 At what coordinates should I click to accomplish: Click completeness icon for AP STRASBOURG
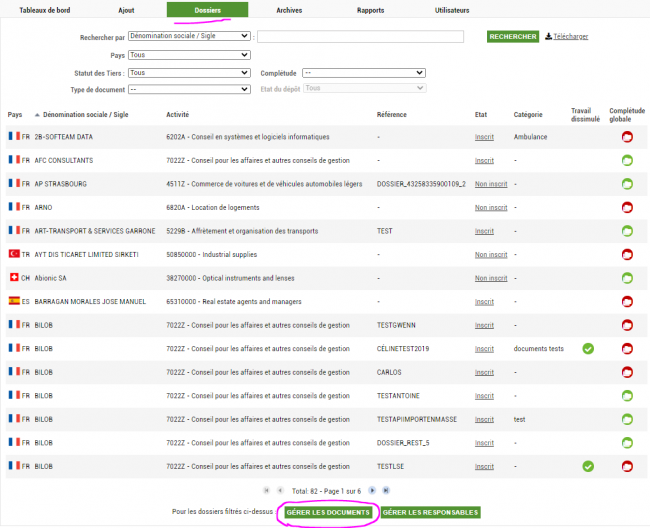click(627, 184)
